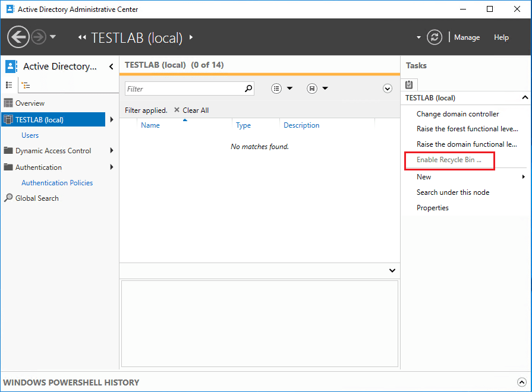Click the Tasks clipboard icon
Screen dimensions: 532x392
(409, 84)
